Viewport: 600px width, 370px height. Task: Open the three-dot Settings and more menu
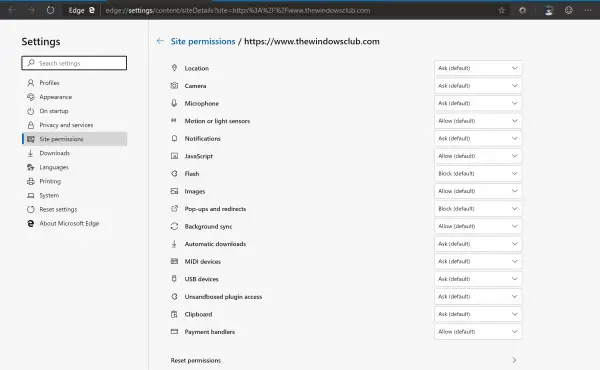point(588,10)
